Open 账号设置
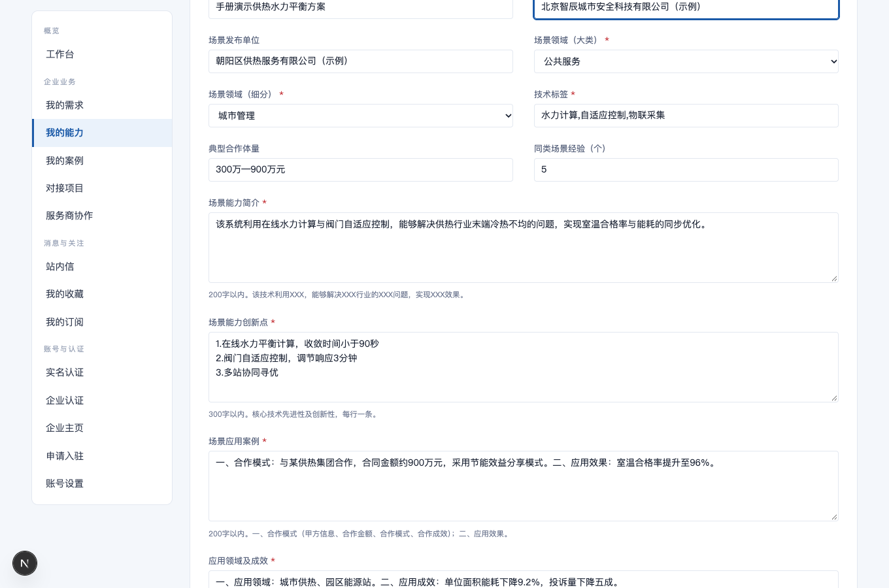 [102, 483]
